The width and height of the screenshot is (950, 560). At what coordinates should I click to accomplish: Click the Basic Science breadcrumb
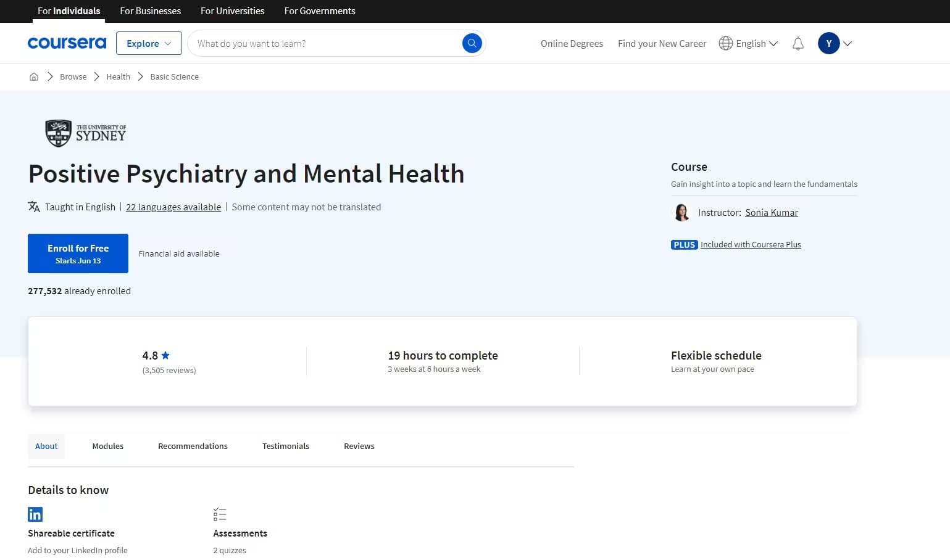click(x=174, y=76)
